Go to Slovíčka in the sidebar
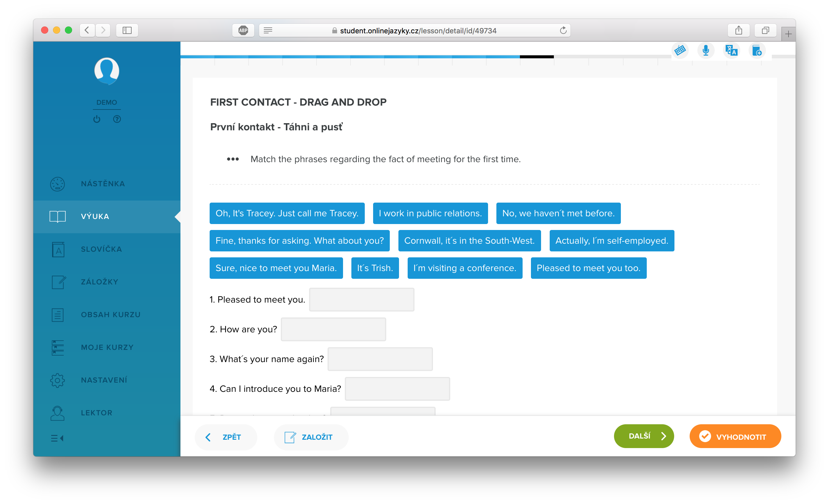 coord(101,249)
